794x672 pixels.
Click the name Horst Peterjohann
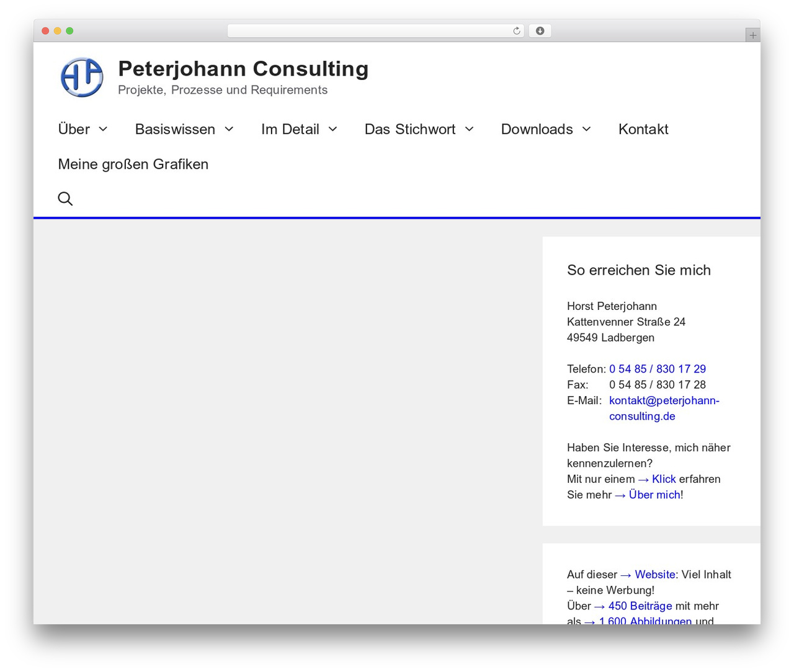(x=612, y=306)
